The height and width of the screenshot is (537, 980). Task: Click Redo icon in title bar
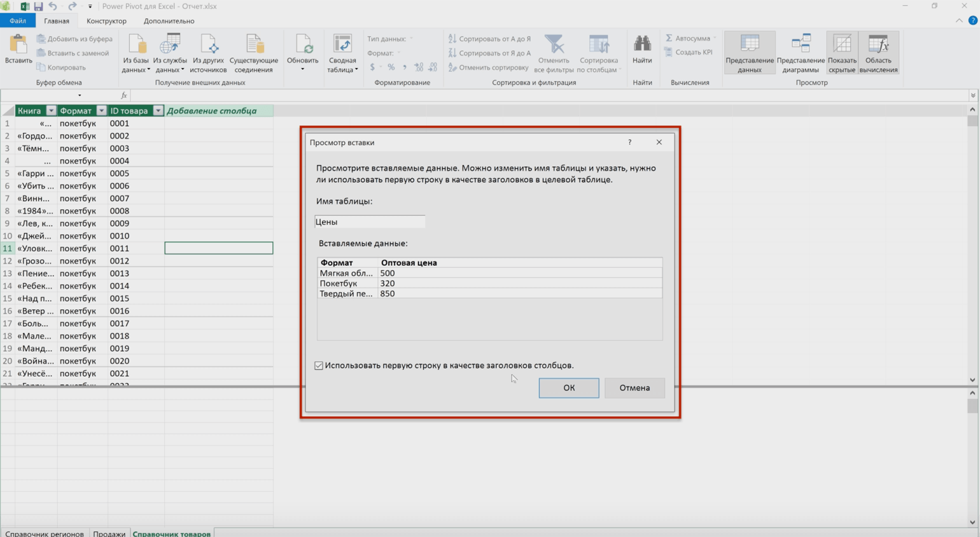[72, 6]
